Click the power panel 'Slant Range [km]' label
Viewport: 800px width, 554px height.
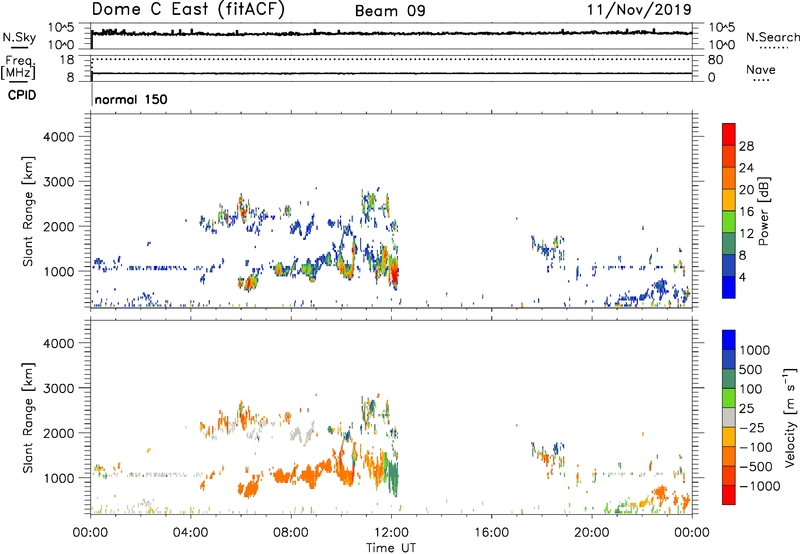[28, 211]
